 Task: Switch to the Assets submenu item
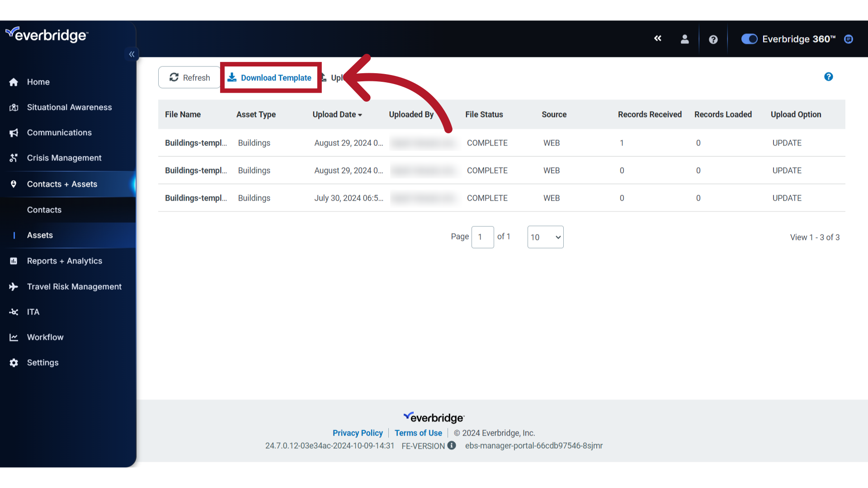40,235
